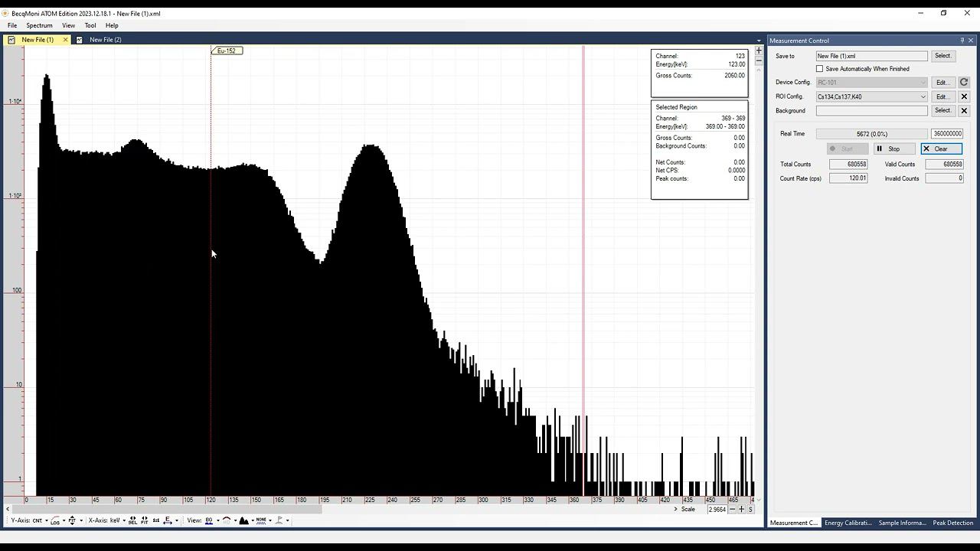This screenshot has width=980, height=551.
Task: Toggle the ROI curve view icon
Action: (227, 520)
